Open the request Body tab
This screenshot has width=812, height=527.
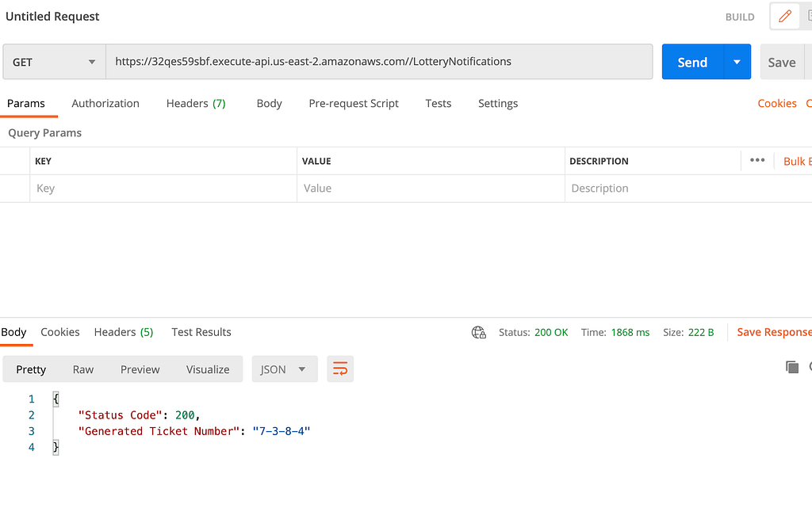coord(270,104)
